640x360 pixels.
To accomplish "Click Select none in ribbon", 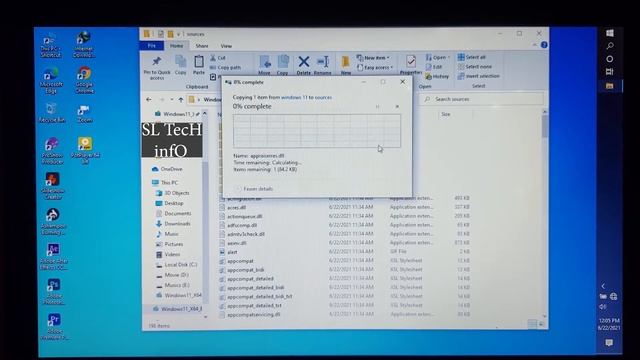I will 475,67.
